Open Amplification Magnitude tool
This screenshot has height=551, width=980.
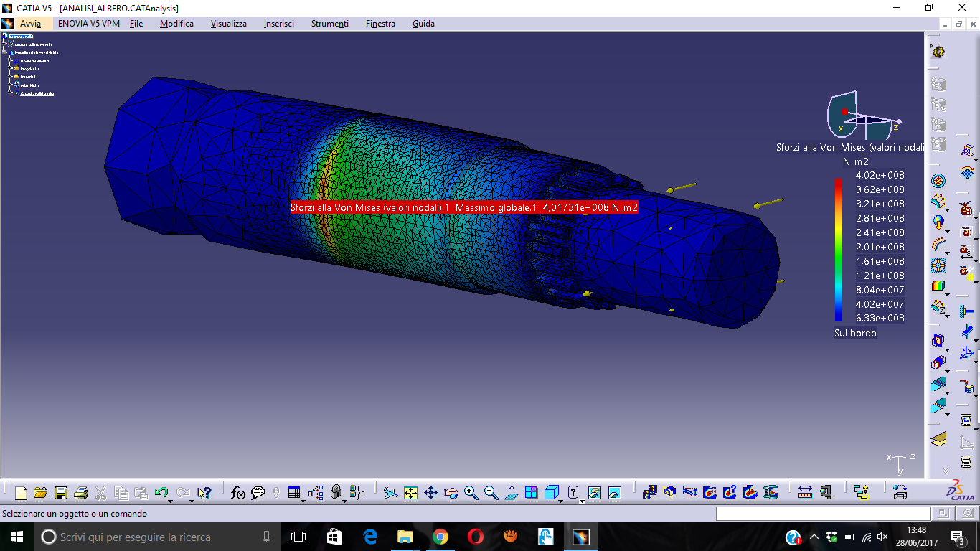point(690,493)
